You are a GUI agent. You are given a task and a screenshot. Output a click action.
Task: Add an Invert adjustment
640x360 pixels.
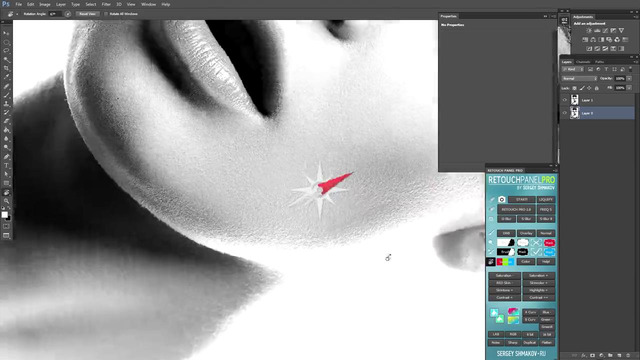tap(589, 49)
